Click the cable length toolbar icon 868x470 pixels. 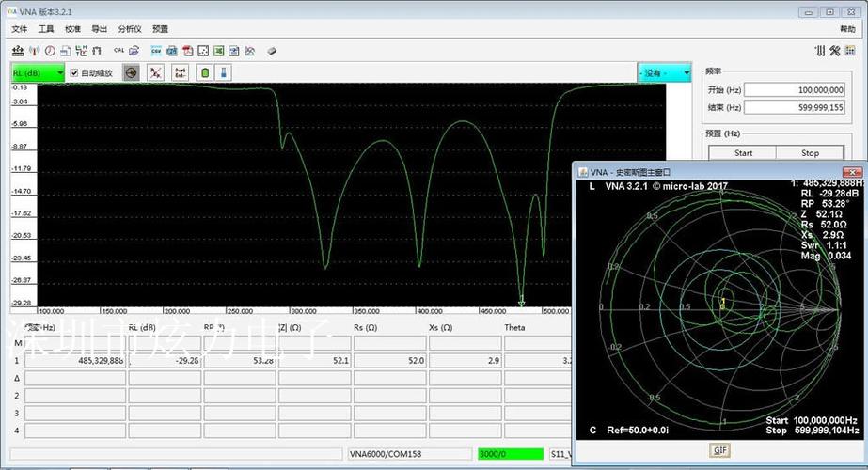pyautogui.click(x=81, y=51)
